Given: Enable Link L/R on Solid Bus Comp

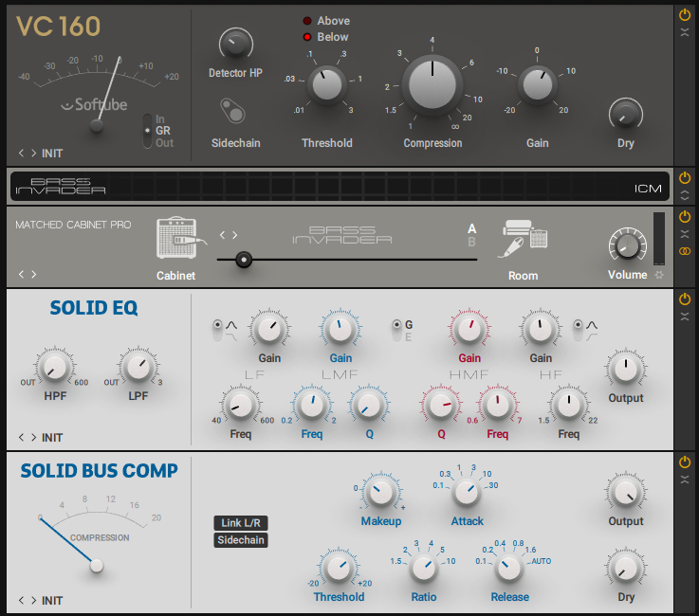Looking at the screenshot, I should coord(241,523).
